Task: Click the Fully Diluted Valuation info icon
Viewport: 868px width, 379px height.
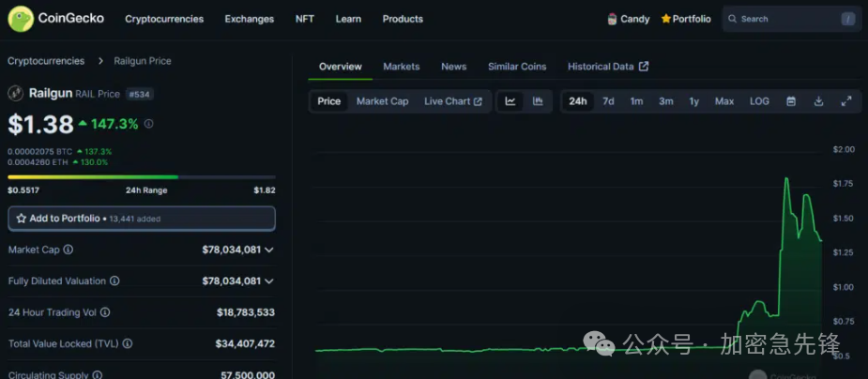Action: point(114,281)
